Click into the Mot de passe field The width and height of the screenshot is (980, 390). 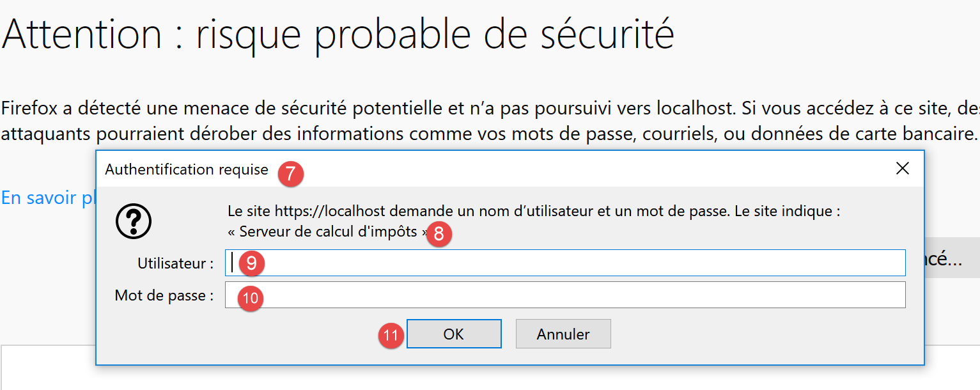click(x=575, y=295)
